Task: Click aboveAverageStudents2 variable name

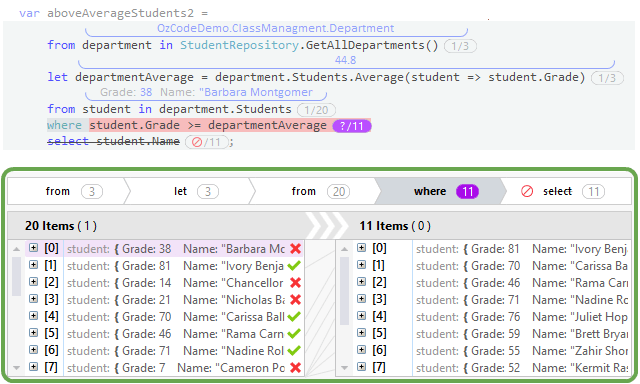Action: coord(120,13)
